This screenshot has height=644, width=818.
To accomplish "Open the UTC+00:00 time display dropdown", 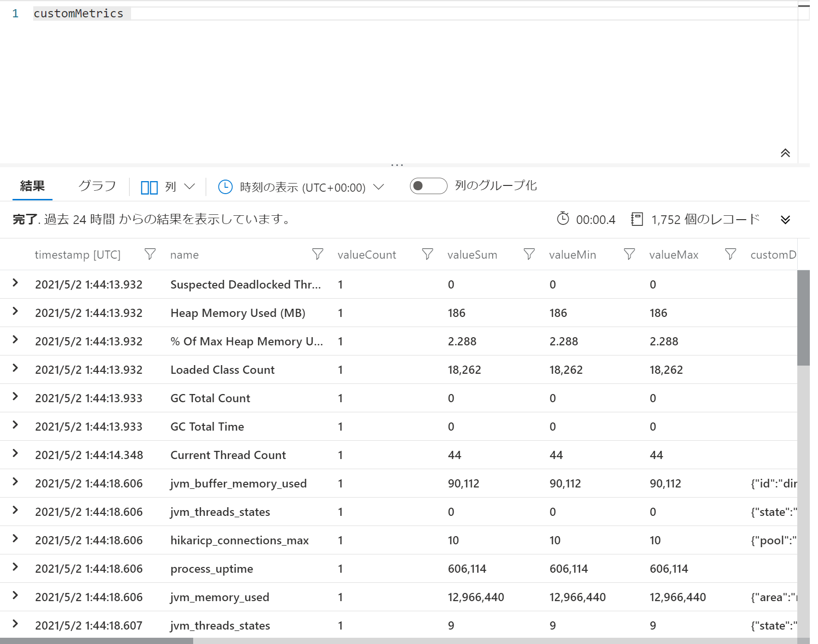I will 379,187.
